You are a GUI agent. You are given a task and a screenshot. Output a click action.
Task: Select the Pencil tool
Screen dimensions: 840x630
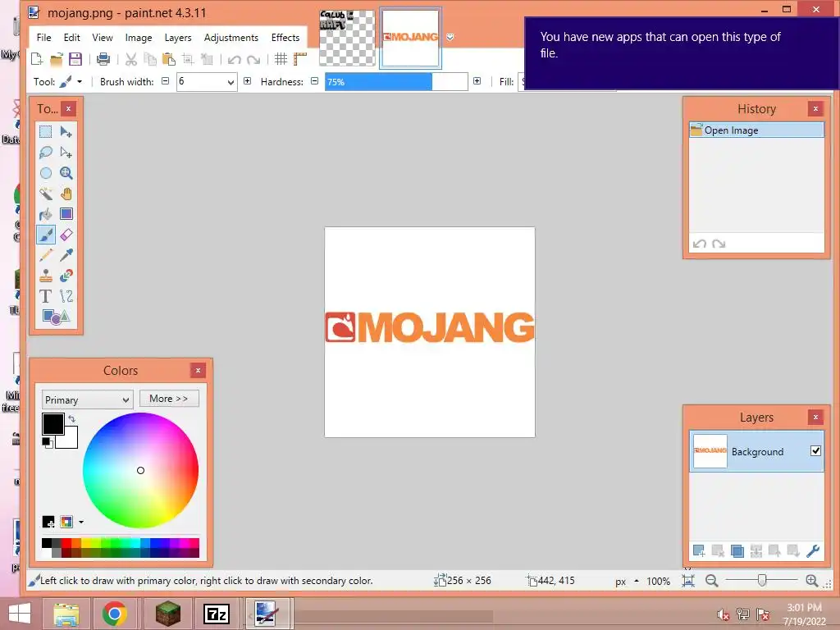click(x=46, y=255)
